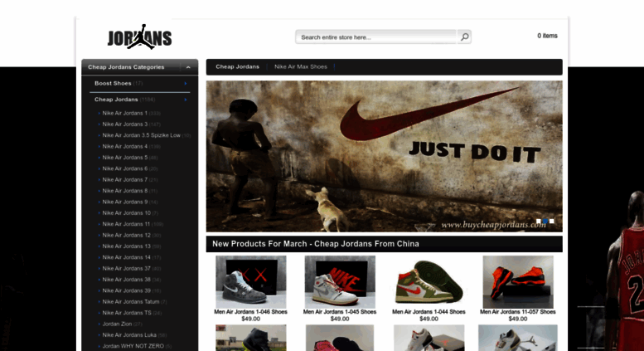Viewport: 644px width, 351px height.
Task: Expand Boost Shoes category arrow
Action: tap(186, 84)
